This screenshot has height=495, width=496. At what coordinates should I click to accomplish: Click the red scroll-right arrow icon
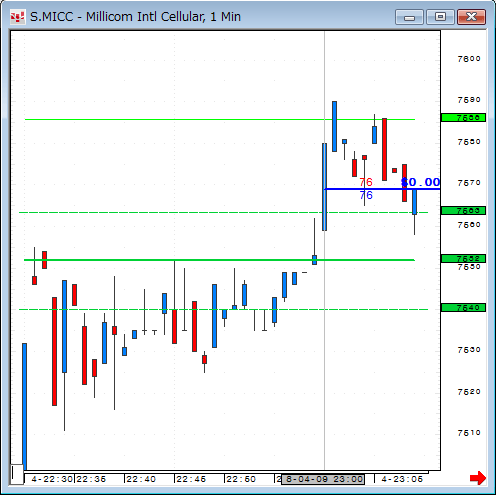[x=478, y=478]
